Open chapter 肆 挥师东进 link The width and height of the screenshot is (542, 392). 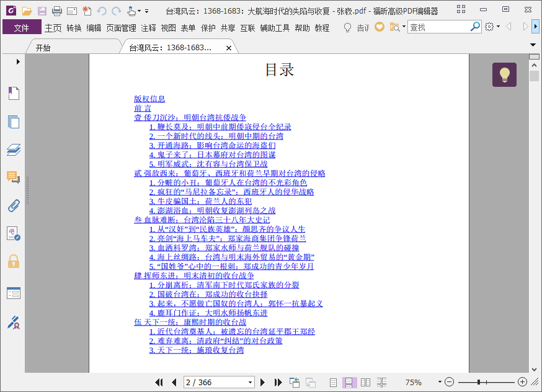click(x=194, y=275)
